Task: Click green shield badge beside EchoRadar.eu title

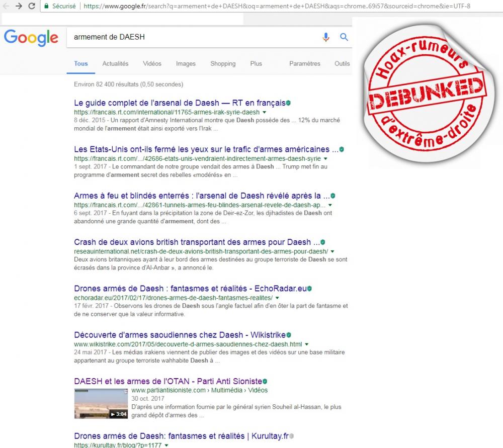Action: point(309,289)
